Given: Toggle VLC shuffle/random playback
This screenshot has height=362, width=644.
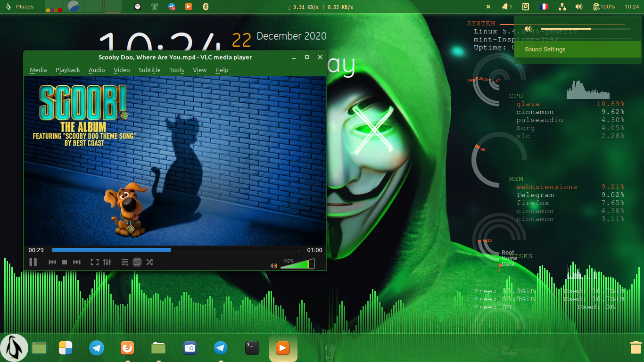Looking at the screenshot, I should pyautogui.click(x=149, y=262).
